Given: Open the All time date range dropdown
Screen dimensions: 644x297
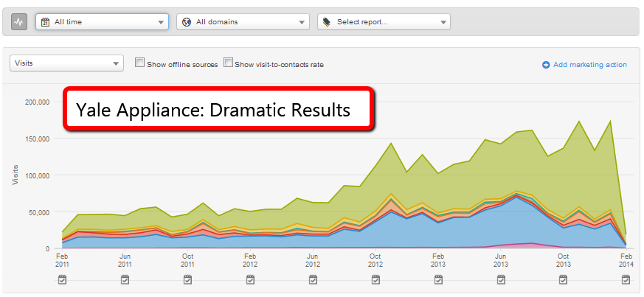Looking at the screenshot, I should tap(102, 22).
